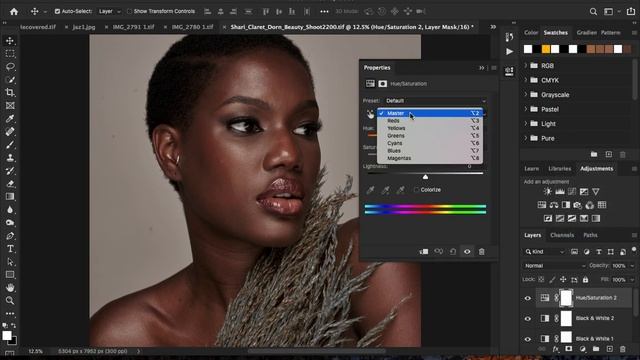Click the foreground color swatch
640x360 pixels.
point(7,336)
